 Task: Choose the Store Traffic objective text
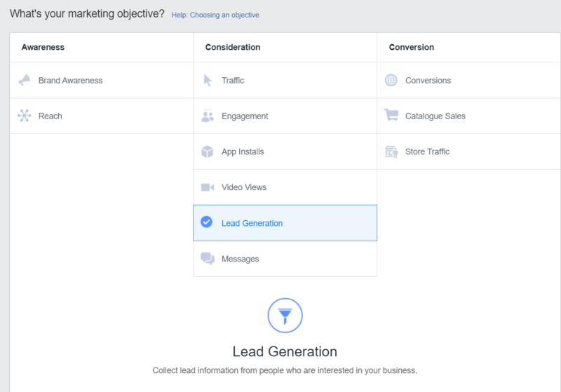[427, 152]
